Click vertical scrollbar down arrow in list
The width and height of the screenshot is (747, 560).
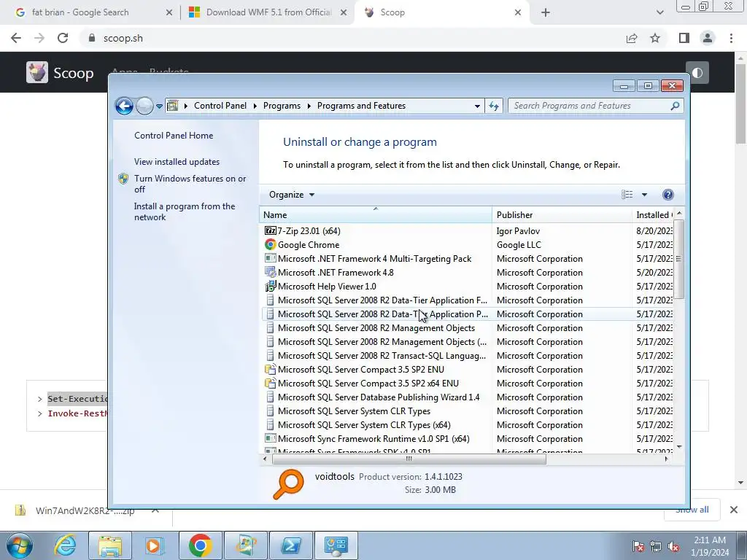679,447
